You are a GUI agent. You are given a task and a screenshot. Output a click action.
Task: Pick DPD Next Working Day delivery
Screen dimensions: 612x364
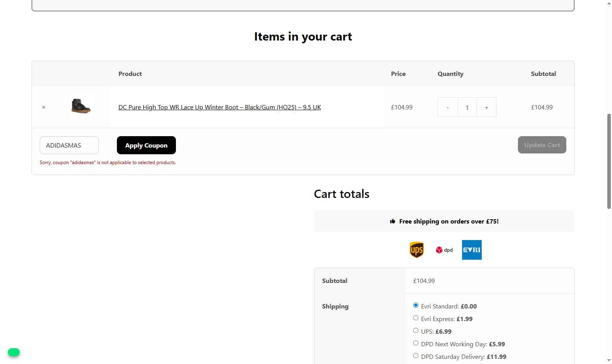coord(416,343)
